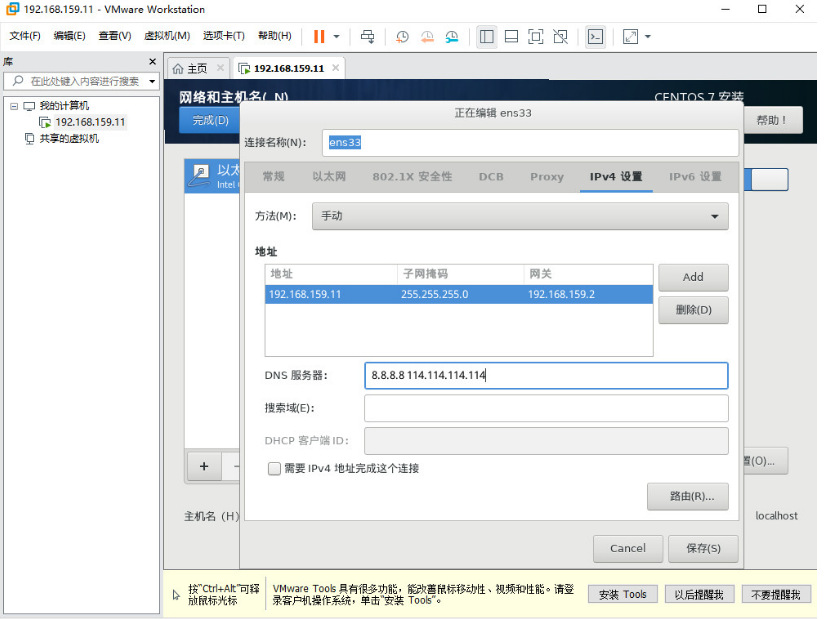
Task: Open the power options dropdown arrow
Action: (x=337, y=37)
